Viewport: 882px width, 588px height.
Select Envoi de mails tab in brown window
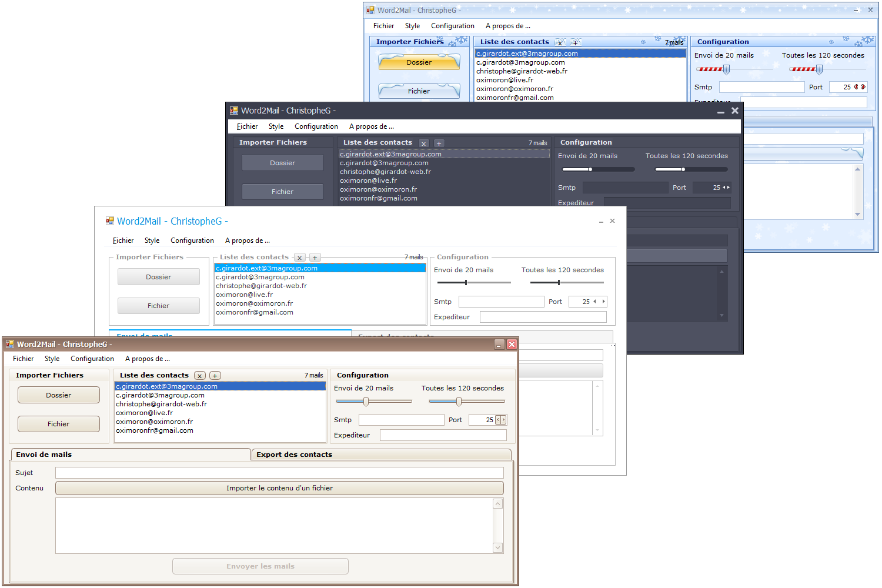(x=131, y=455)
